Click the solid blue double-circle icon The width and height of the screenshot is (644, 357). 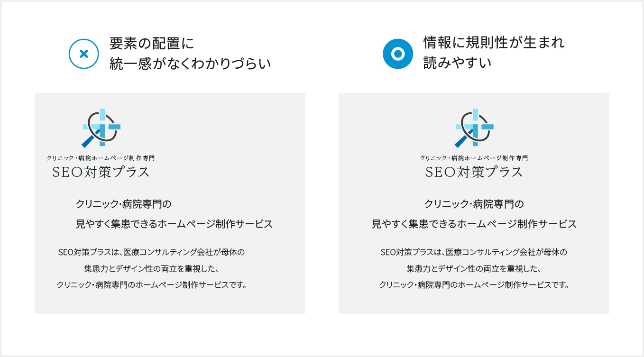398,54
